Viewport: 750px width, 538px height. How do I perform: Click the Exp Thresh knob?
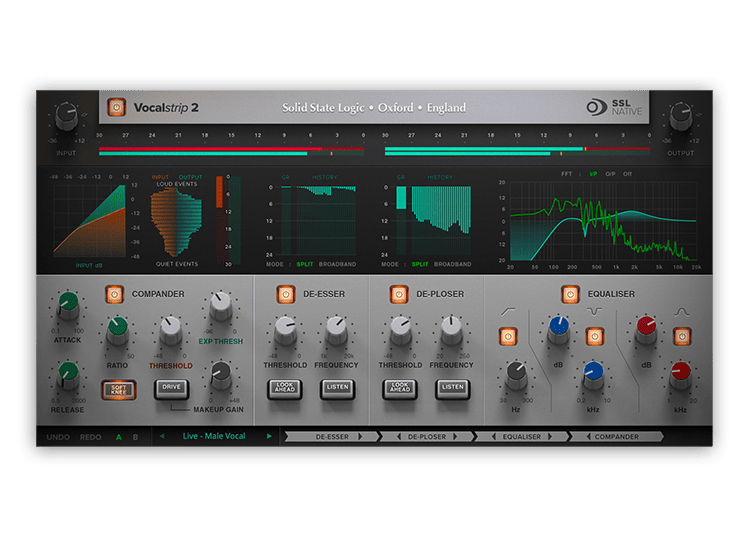point(221,306)
